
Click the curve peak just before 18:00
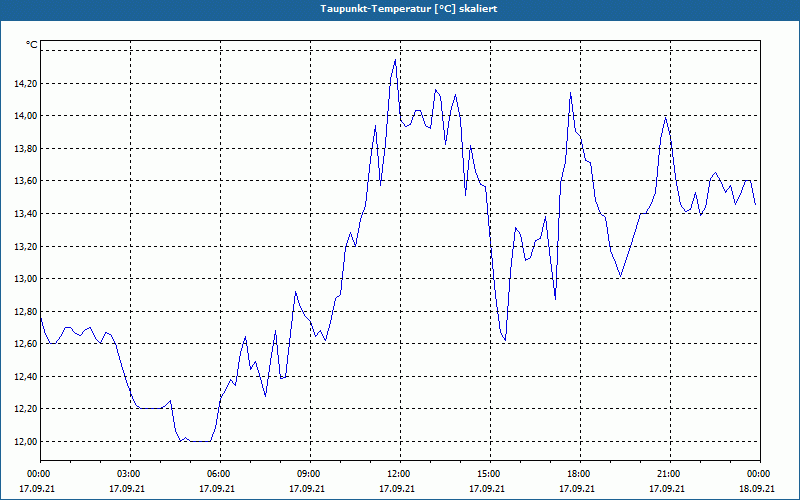coord(570,93)
